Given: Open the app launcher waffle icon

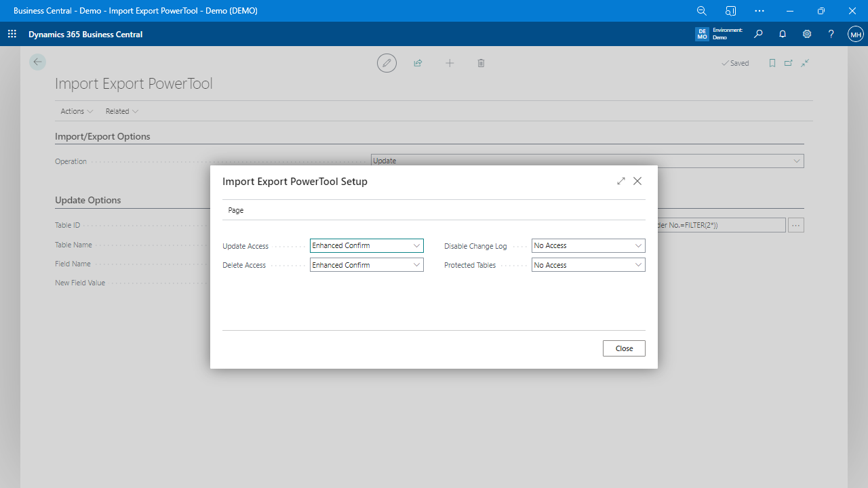Looking at the screenshot, I should pos(12,34).
